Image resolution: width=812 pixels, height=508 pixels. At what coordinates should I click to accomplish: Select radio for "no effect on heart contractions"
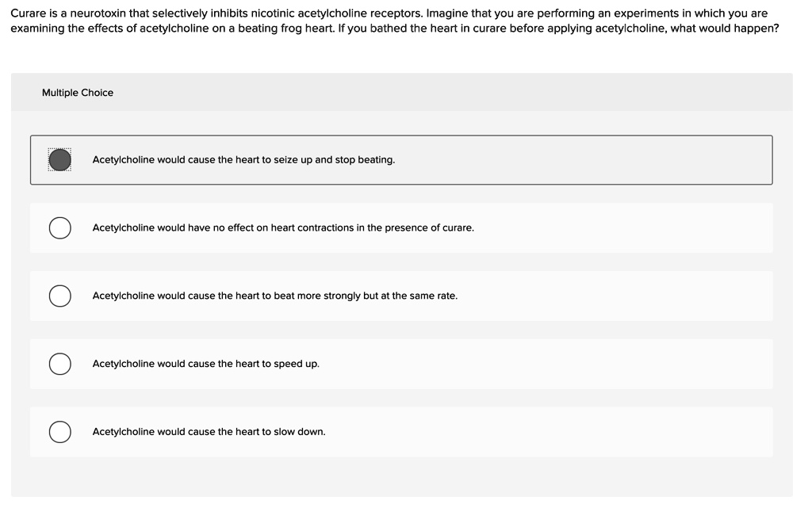click(x=60, y=228)
